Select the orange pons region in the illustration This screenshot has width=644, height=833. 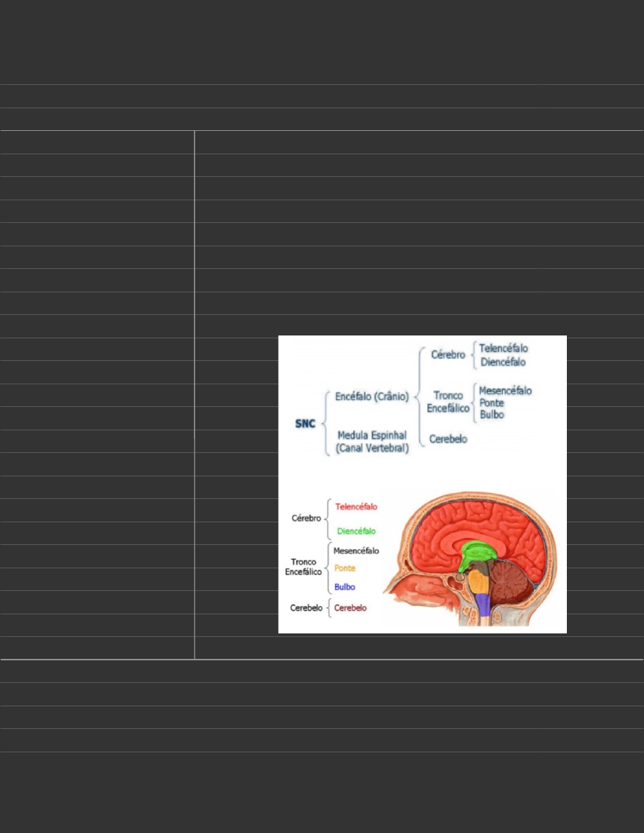[x=480, y=582]
